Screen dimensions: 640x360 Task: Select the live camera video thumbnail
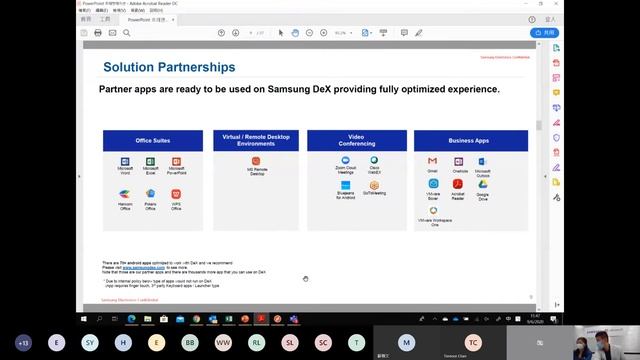point(607,343)
